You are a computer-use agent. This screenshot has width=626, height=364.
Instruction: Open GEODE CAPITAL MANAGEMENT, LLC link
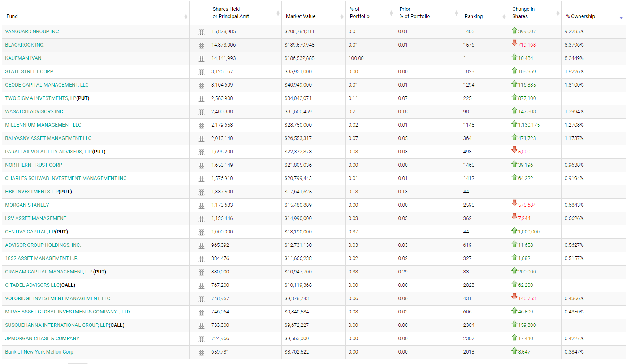click(x=47, y=85)
